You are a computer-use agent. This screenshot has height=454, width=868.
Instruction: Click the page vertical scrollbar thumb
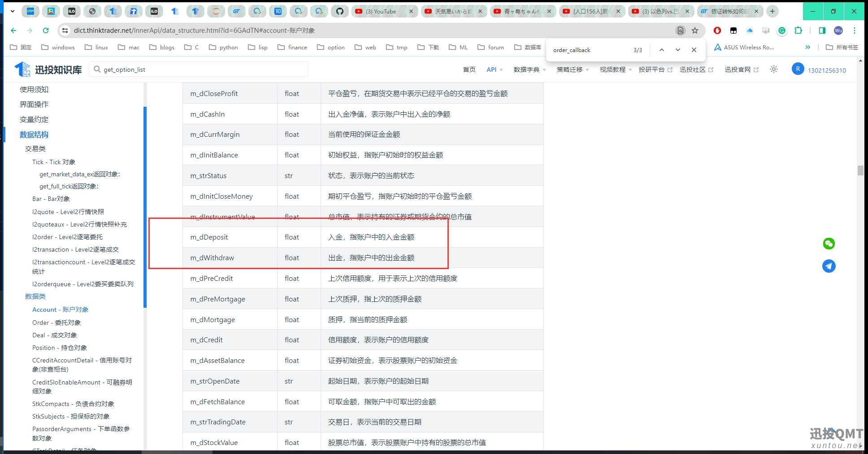tap(860, 171)
